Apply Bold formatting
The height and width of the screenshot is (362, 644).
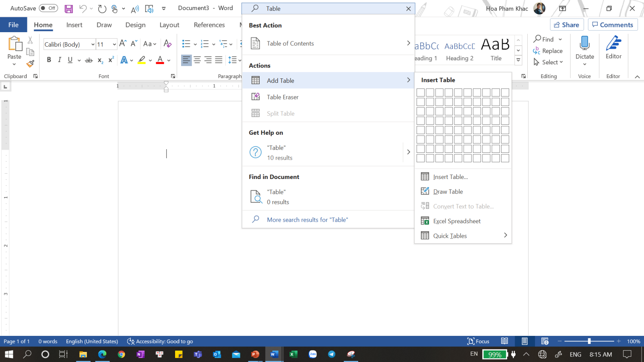click(x=49, y=60)
